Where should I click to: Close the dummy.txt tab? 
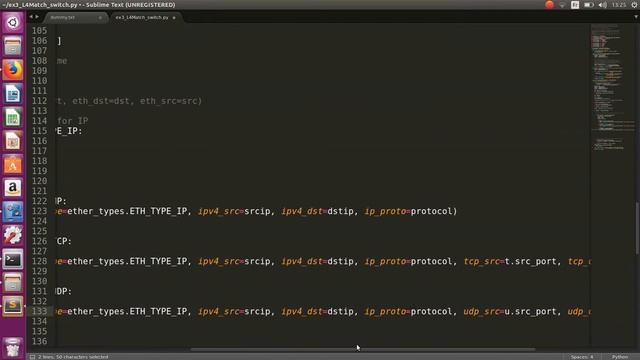click(100, 18)
